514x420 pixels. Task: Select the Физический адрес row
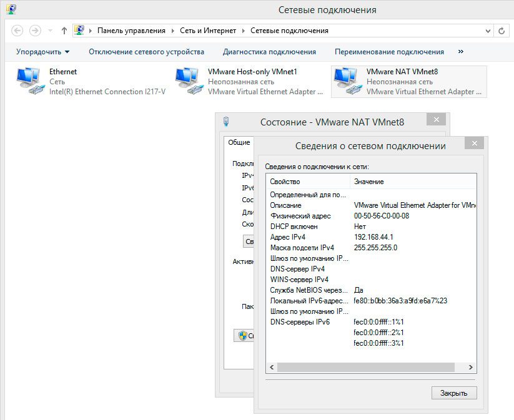click(371, 216)
